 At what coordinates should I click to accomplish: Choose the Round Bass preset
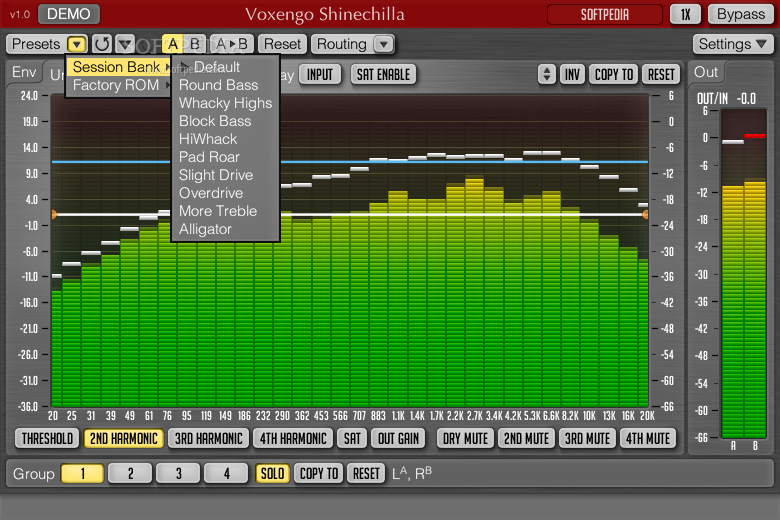(x=225, y=85)
